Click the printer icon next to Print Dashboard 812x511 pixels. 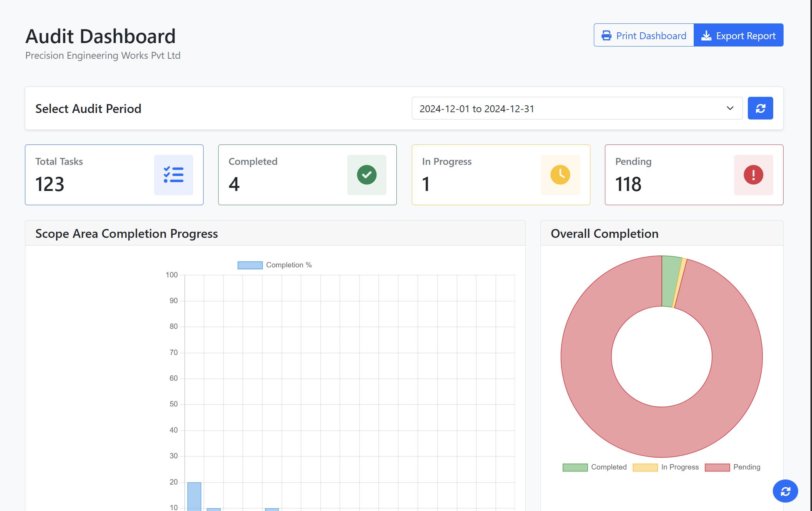pos(607,35)
